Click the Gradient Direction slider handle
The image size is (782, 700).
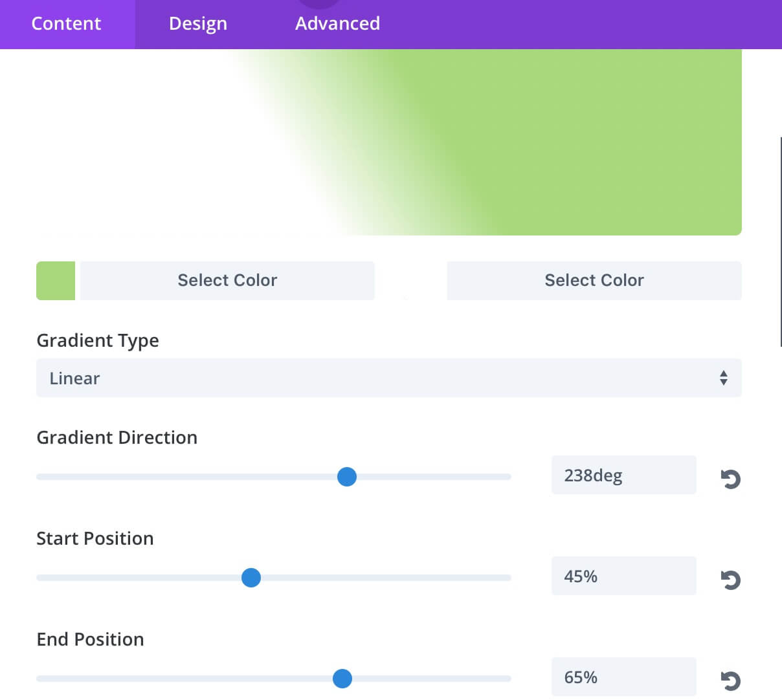[x=347, y=477]
